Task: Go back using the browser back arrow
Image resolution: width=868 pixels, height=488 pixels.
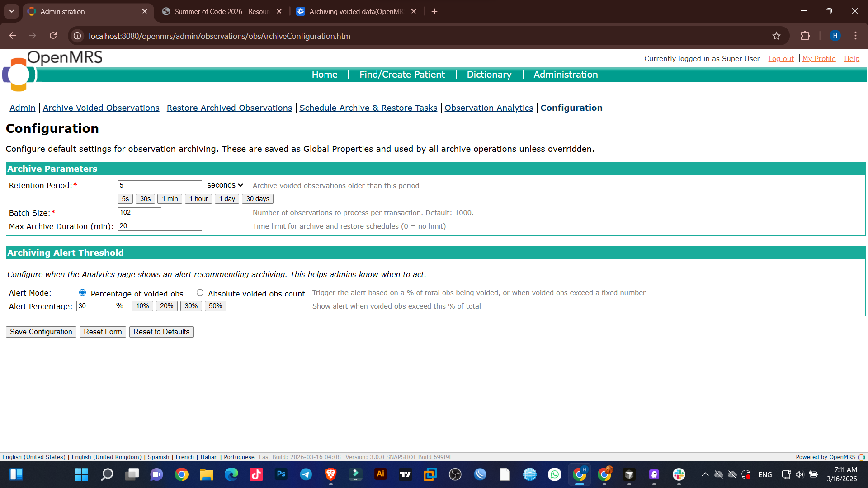Action: click(x=13, y=36)
